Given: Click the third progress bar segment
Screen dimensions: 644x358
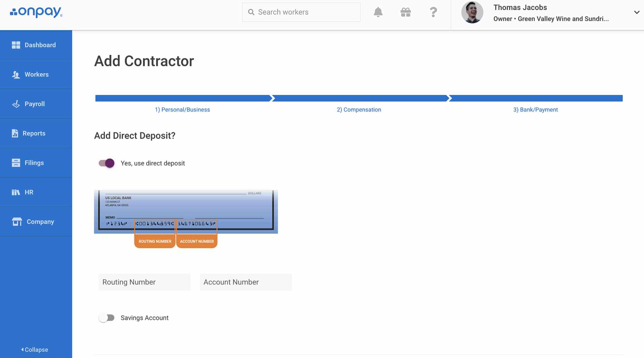Looking at the screenshot, I should 536,98.
